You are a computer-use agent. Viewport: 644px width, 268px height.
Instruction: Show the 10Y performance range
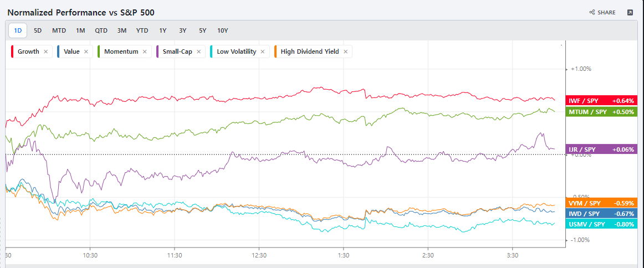[x=223, y=30]
